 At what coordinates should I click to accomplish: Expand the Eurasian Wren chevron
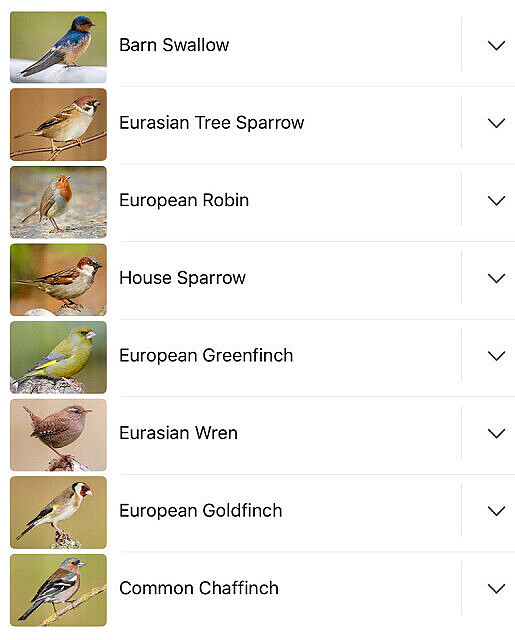pos(496,433)
